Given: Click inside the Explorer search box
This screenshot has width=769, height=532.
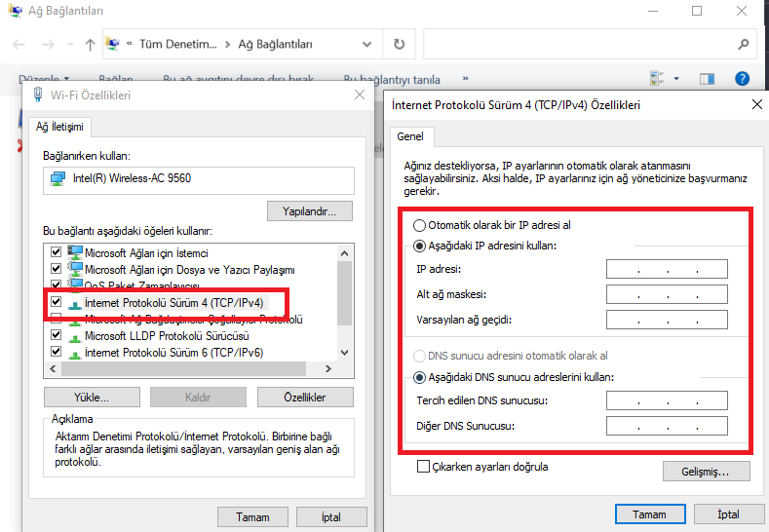Looking at the screenshot, I should [x=590, y=45].
